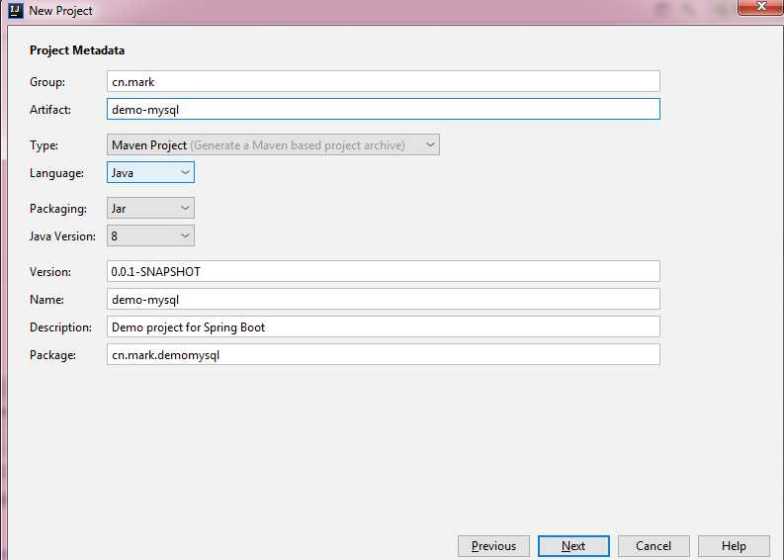Edit the Group field containing cn.mark
Screen dimensions: 784x560
point(383,82)
